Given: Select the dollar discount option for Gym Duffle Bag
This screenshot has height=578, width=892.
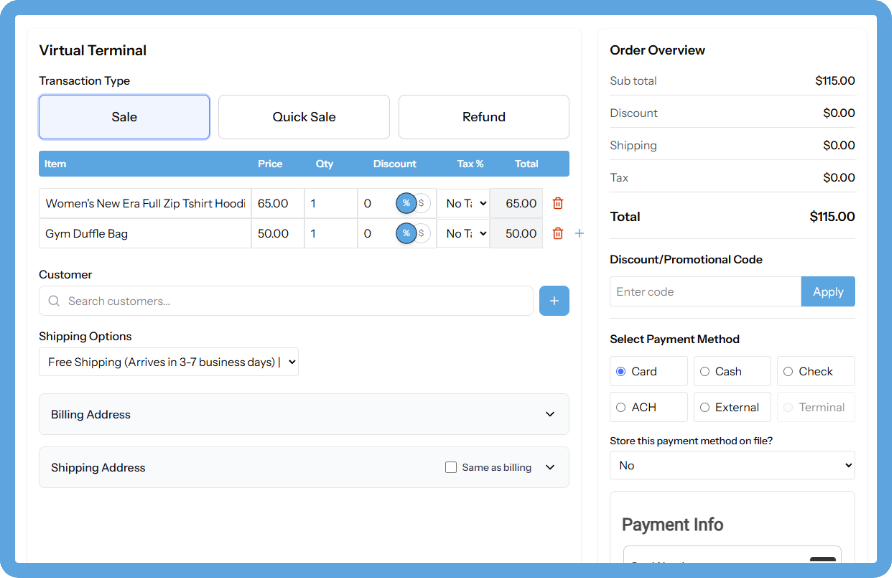Looking at the screenshot, I should [421, 233].
